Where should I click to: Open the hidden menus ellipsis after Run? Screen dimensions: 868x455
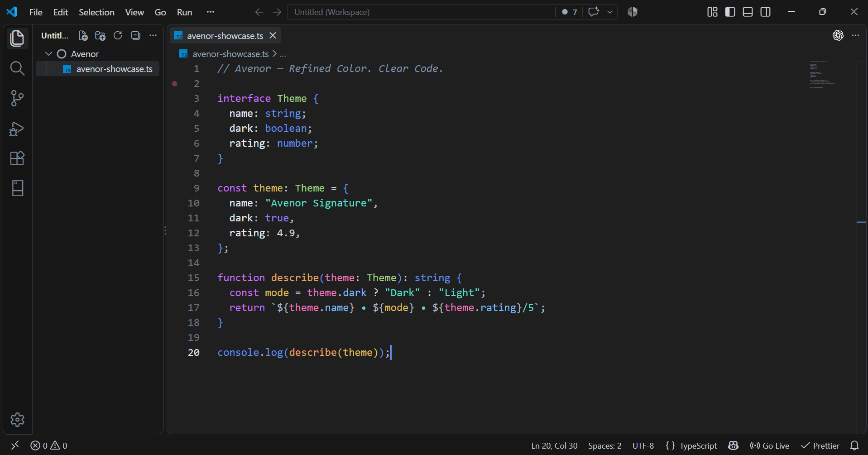tap(211, 12)
